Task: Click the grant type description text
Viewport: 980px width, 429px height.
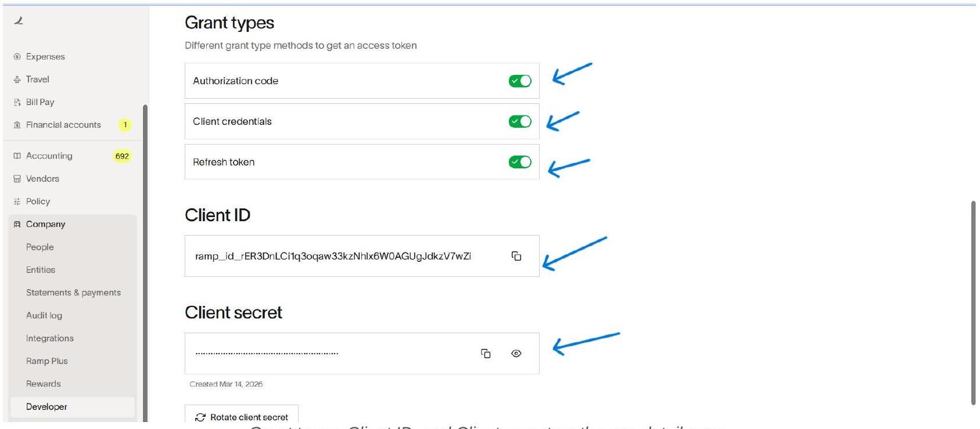Action: [301, 45]
